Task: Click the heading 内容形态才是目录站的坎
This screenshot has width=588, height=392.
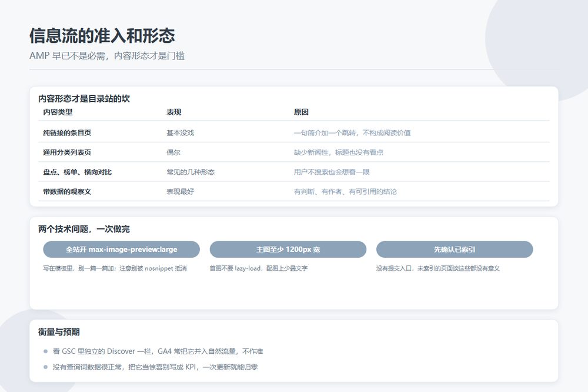Action: click(x=84, y=99)
